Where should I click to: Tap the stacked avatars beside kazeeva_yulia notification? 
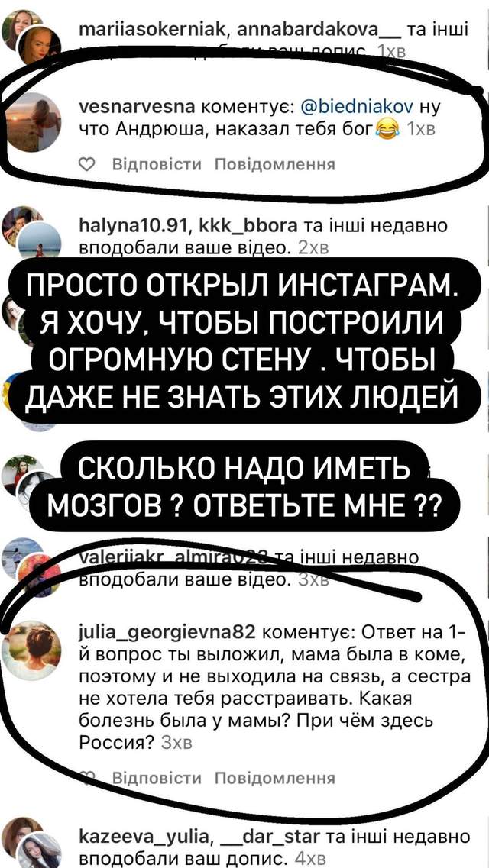pos(32,842)
